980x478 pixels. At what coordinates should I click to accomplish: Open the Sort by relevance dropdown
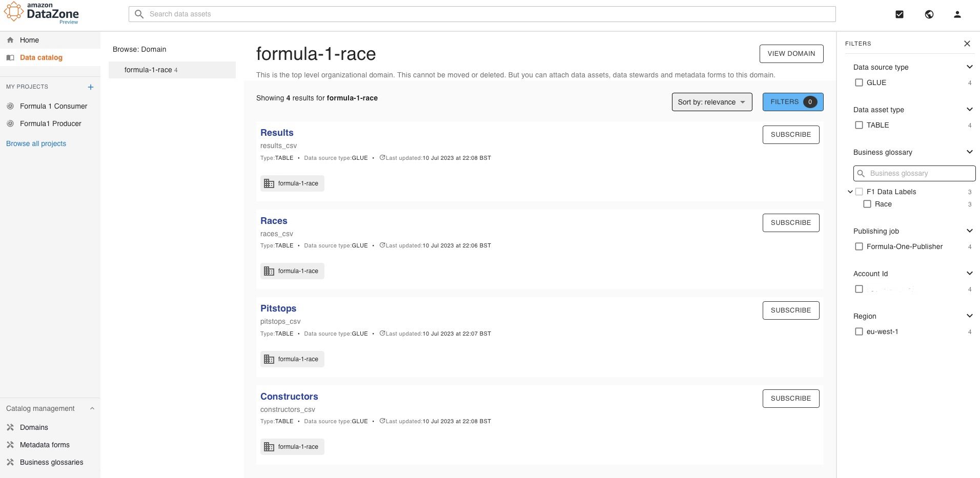712,102
